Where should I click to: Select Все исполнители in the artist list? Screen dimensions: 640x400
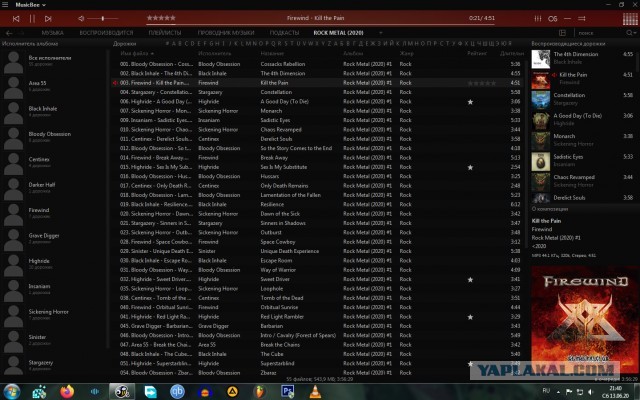click(x=50, y=58)
